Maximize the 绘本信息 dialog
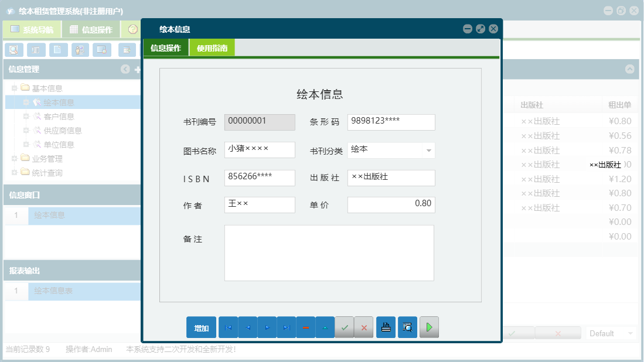 click(x=481, y=29)
